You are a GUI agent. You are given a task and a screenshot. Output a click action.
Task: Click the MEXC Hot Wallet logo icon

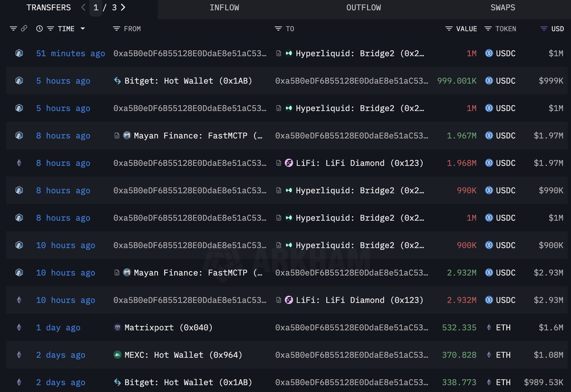(x=118, y=355)
